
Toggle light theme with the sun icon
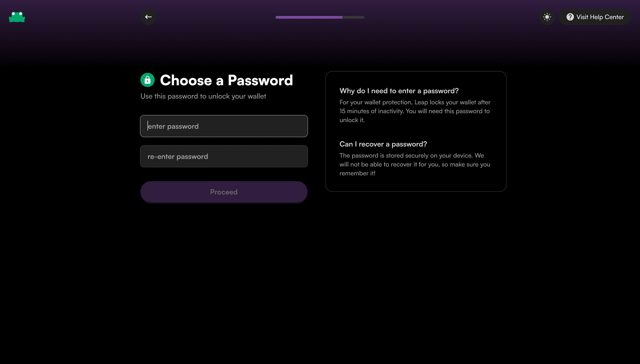(547, 17)
